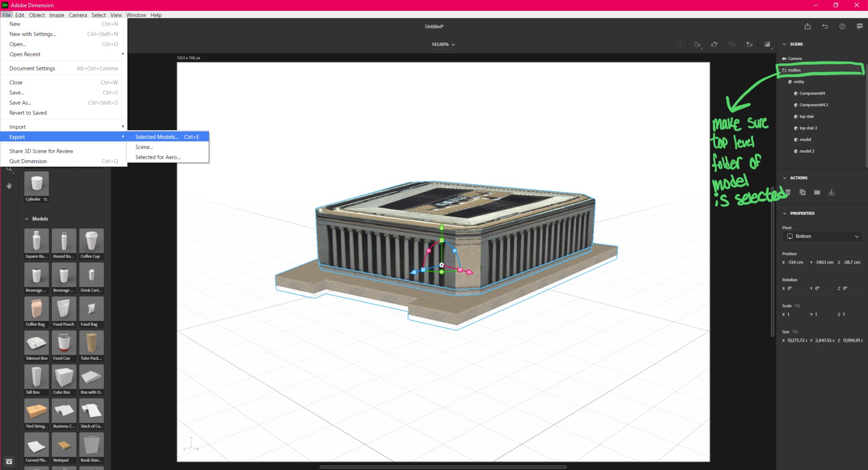Viewport: 868px width, 470px height.
Task: Toggle the Size lock proportions link icon
Action: (795, 332)
